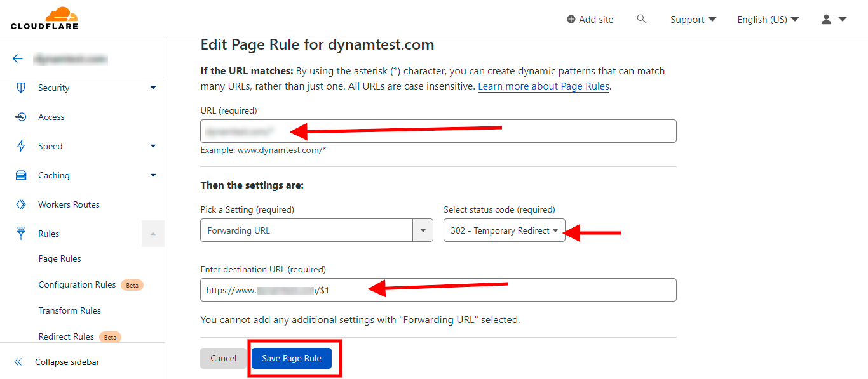Image resolution: width=868 pixels, height=379 pixels.
Task: Click the search magnifier icon
Action: 642,19
